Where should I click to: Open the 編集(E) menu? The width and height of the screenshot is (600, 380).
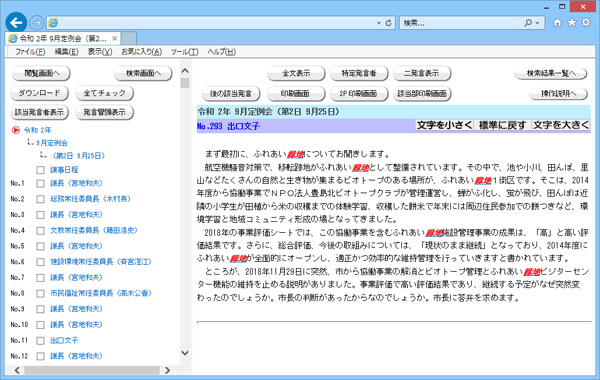(x=66, y=52)
